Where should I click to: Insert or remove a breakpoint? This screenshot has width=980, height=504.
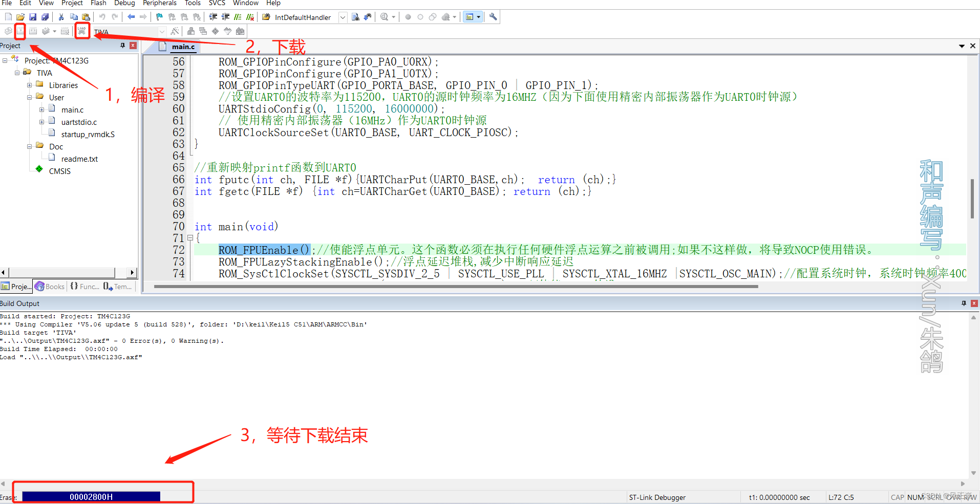click(x=408, y=17)
